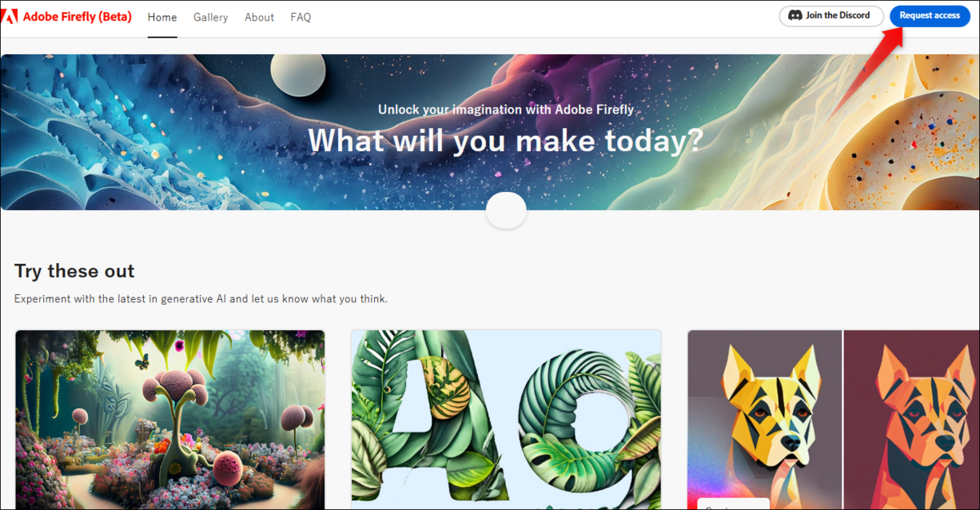Click the 'Try these out' heading
The width and height of the screenshot is (980, 510).
tap(74, 271)
